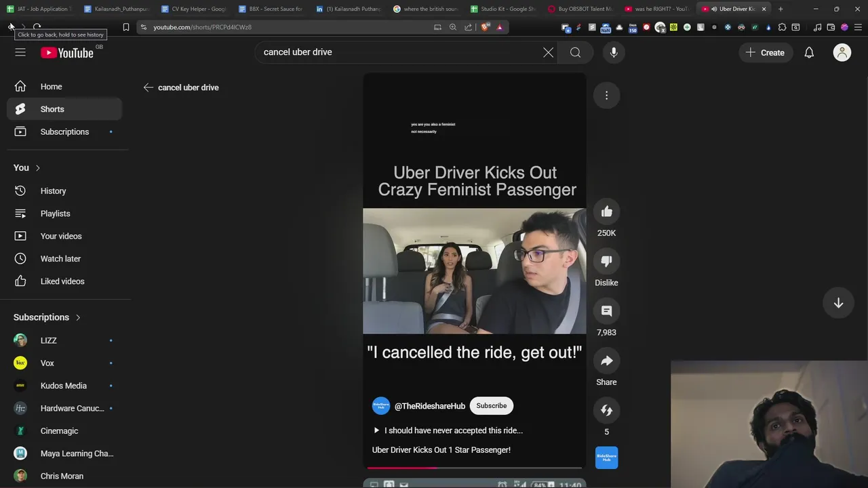Clear the search text with X icon
The image size is (868, 488).
tap(548, 52)
